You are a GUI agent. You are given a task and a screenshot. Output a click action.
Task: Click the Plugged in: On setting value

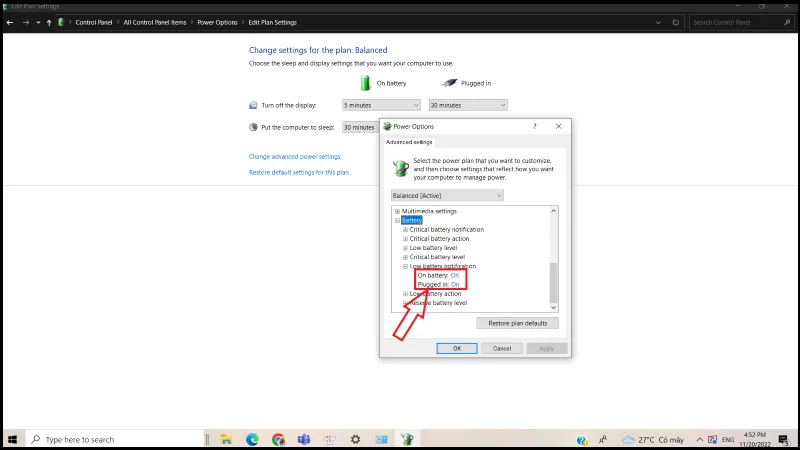(x=455, y=284)
